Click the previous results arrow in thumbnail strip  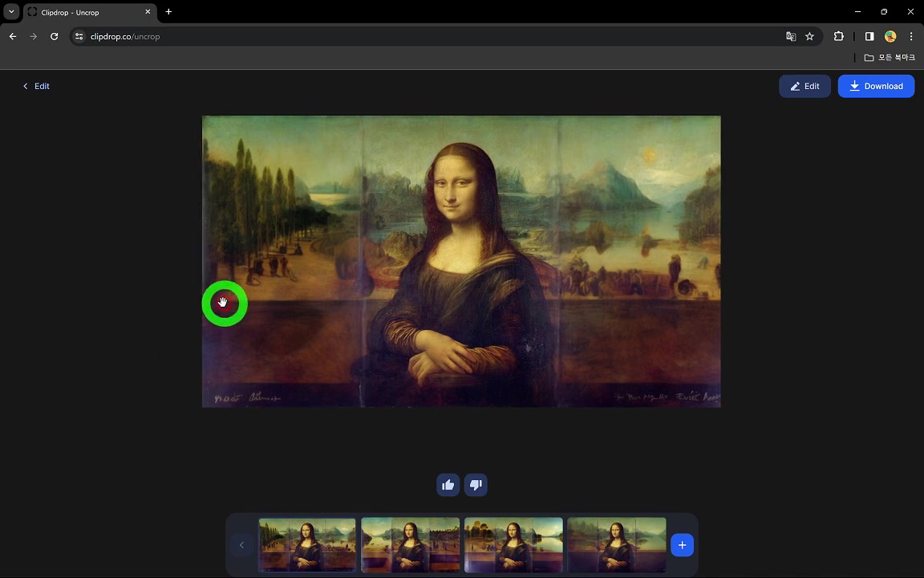241,545
